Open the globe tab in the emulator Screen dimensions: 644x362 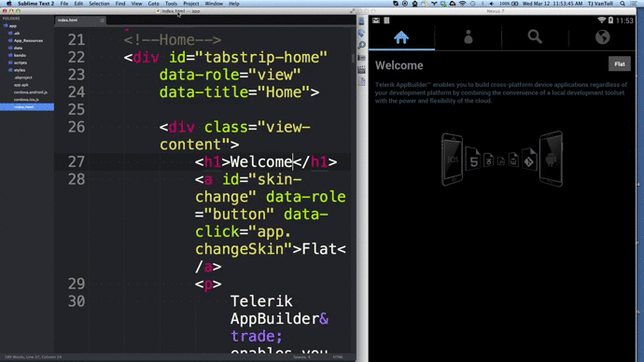[602, 37]
